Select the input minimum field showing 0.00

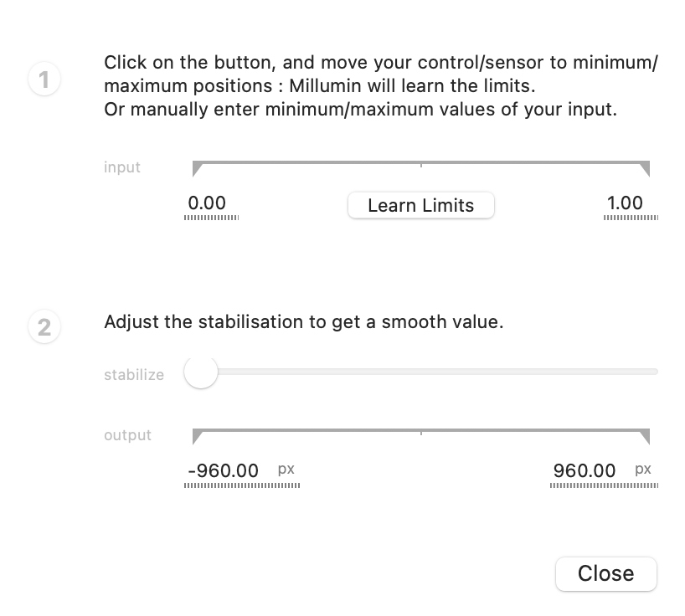pos(208,203)
